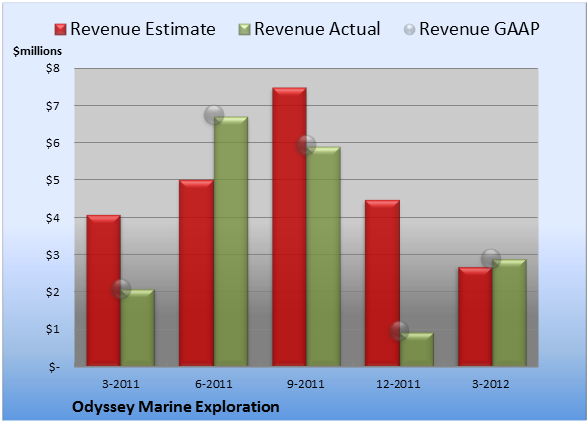Click the '9-2011' x-axis label
The image size is (588, 422).
pyautogui.click(x=306, y=384)
